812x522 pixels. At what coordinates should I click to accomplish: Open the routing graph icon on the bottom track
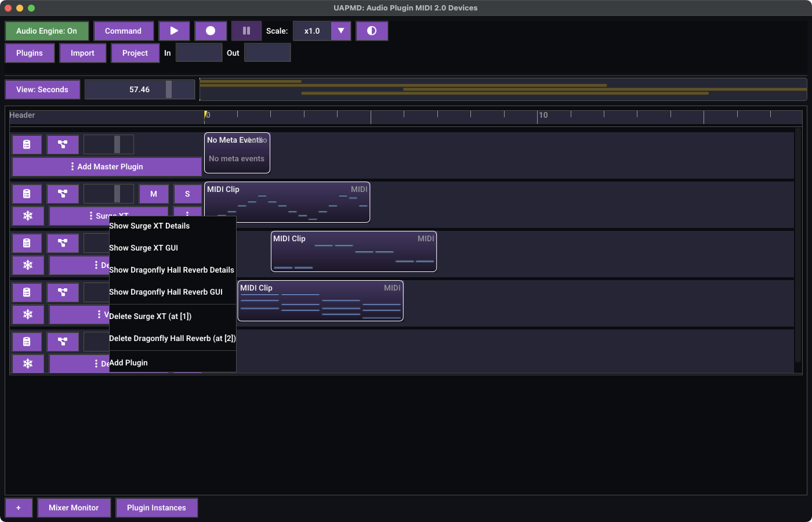tap(63, 342)
